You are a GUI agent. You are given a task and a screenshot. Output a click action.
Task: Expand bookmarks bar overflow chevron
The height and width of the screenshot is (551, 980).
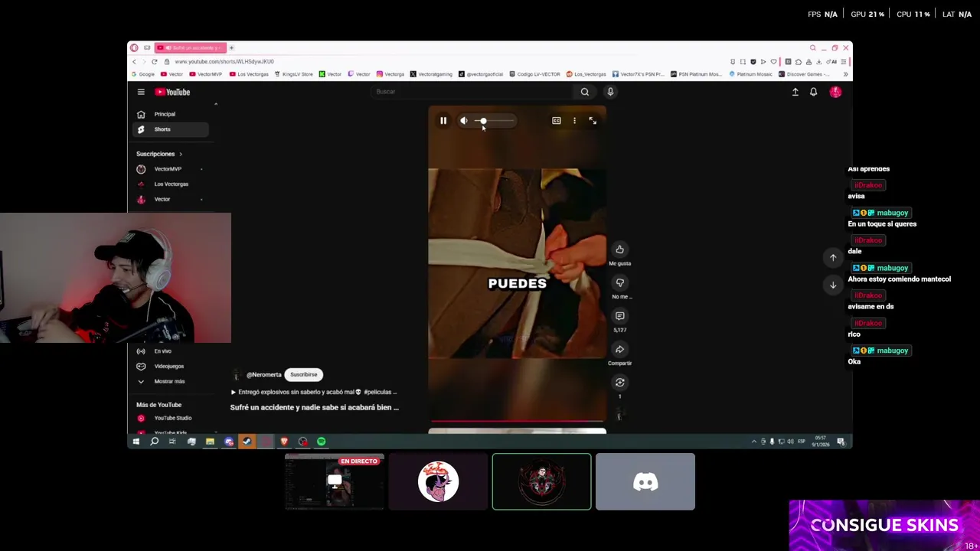845,74
